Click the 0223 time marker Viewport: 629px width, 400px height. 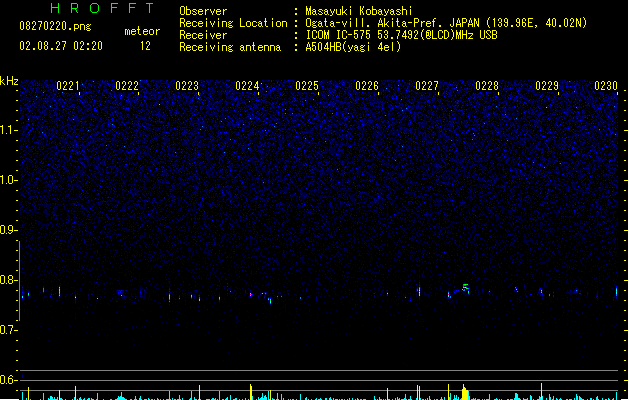click(x=187, y=86)
